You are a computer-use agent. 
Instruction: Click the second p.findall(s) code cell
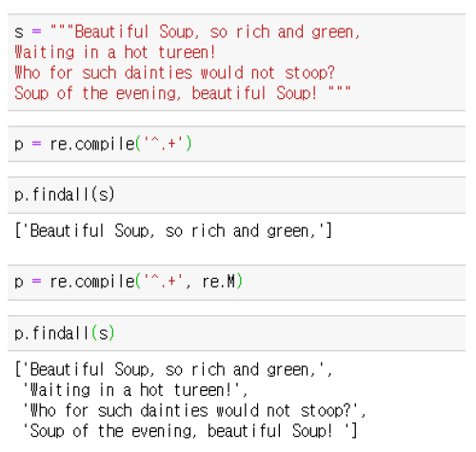236,333
